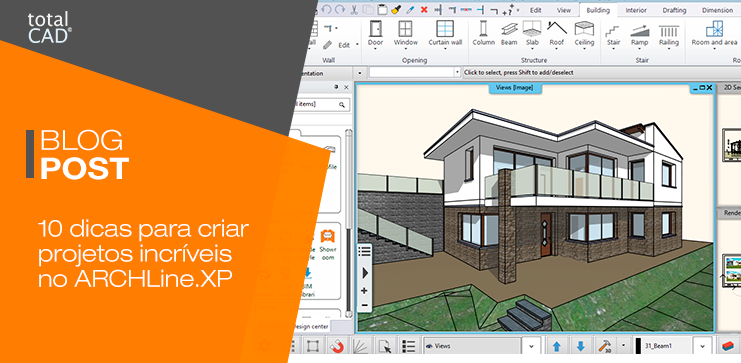Click the radiating lines angle icon
This screenshot has height=363, width=741.
(x=362, y=346)
